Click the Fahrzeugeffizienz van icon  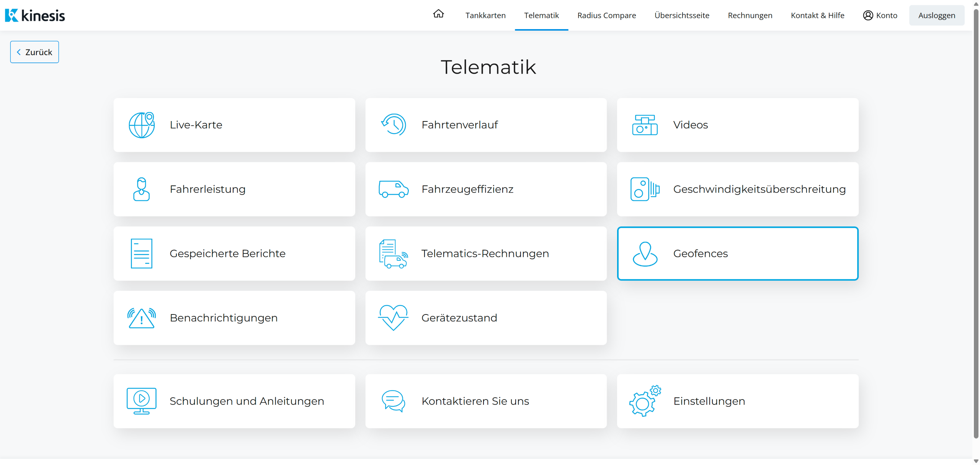(x=393, y=189)
